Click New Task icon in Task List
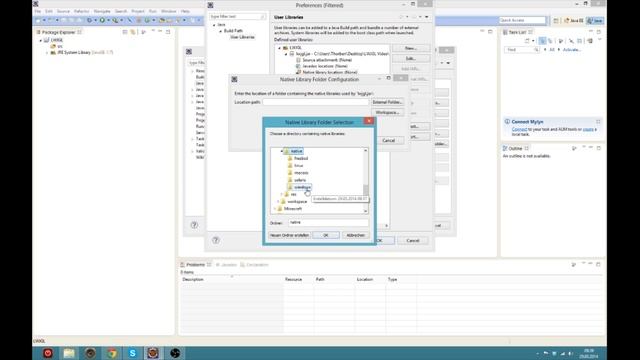 (x=527, y=41)
